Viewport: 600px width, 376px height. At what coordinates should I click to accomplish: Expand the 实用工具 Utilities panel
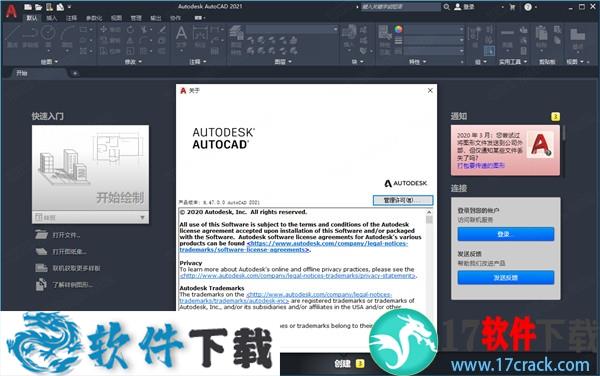[x=513, y=62]
